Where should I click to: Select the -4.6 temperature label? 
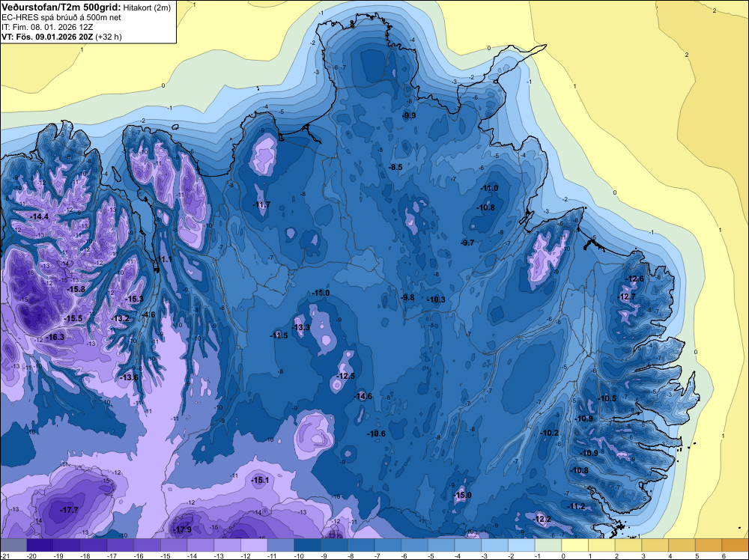[x=148, y=314]
